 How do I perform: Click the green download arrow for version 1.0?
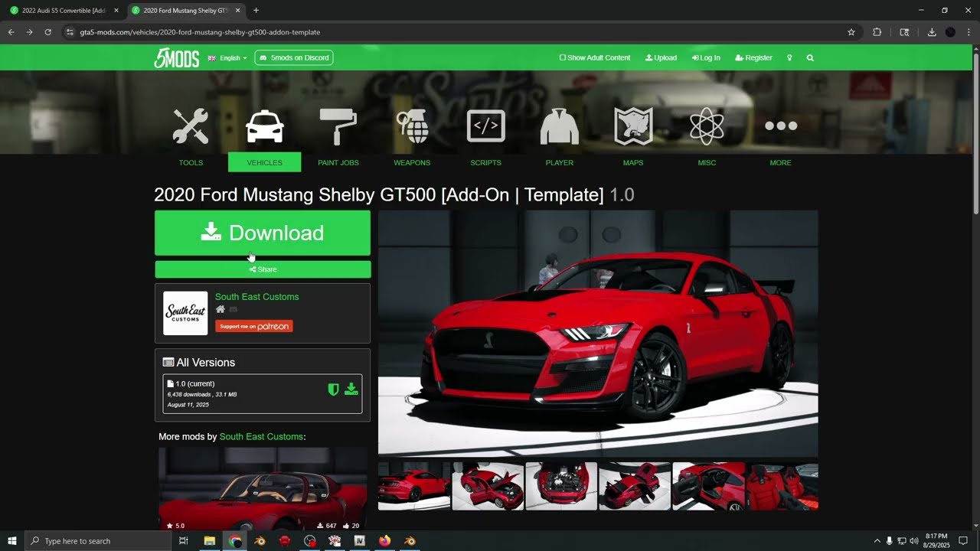coord(351,390)
